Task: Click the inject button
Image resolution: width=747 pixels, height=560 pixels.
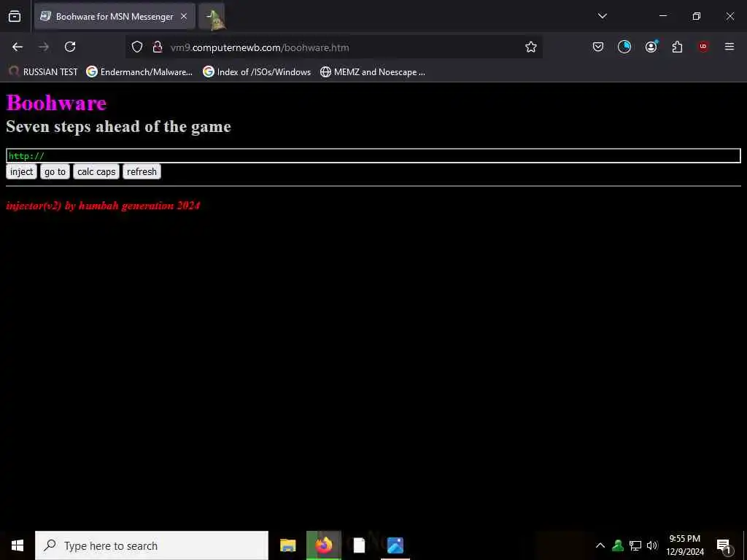Action: pos(21,172)
